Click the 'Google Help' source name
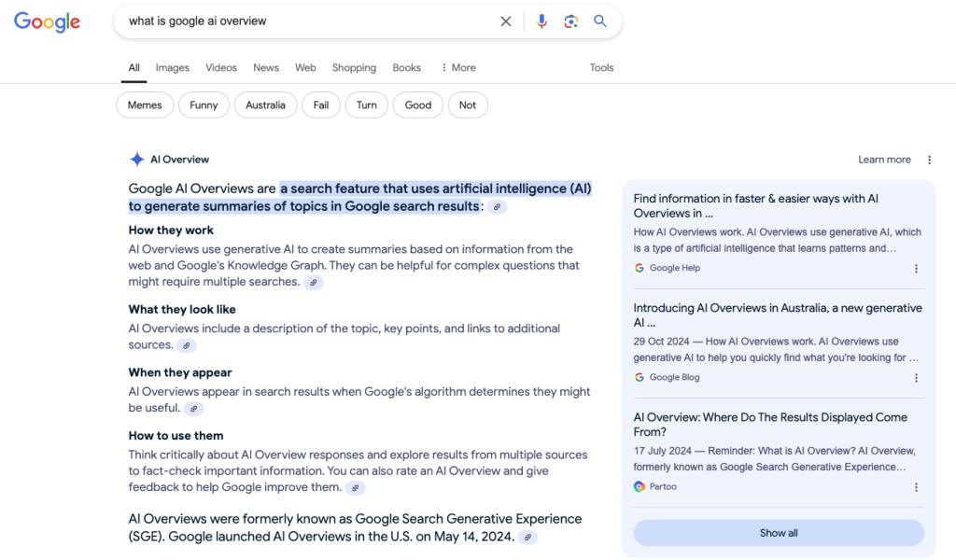This screenshot has height=560, width=956. coord(675,268)
